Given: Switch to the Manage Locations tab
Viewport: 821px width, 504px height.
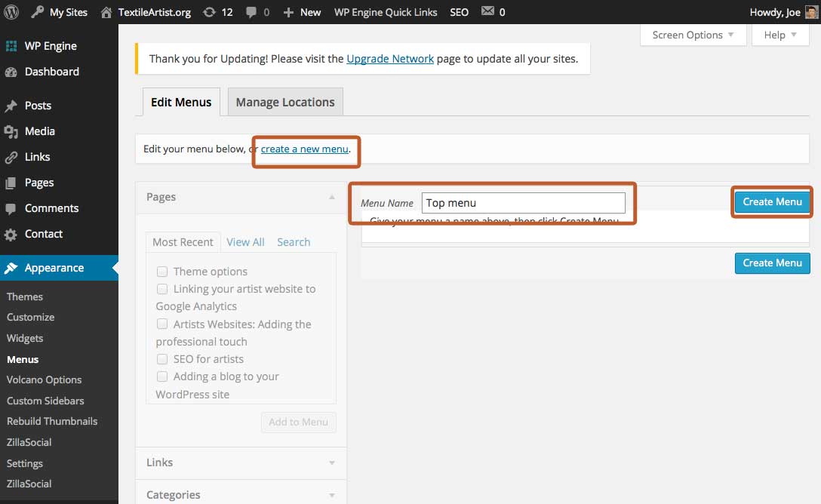Looking at the screenshot, I should tap(285, 102).
